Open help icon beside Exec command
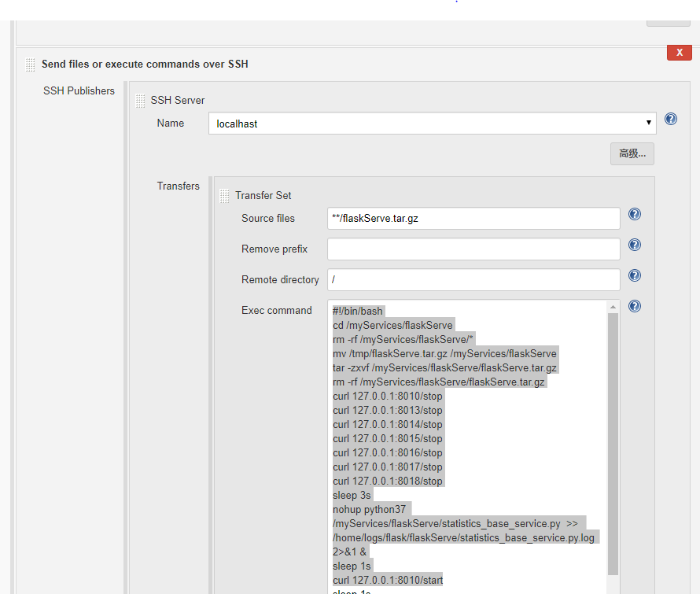The image size is (700, 594). click(x=635, y=306)
